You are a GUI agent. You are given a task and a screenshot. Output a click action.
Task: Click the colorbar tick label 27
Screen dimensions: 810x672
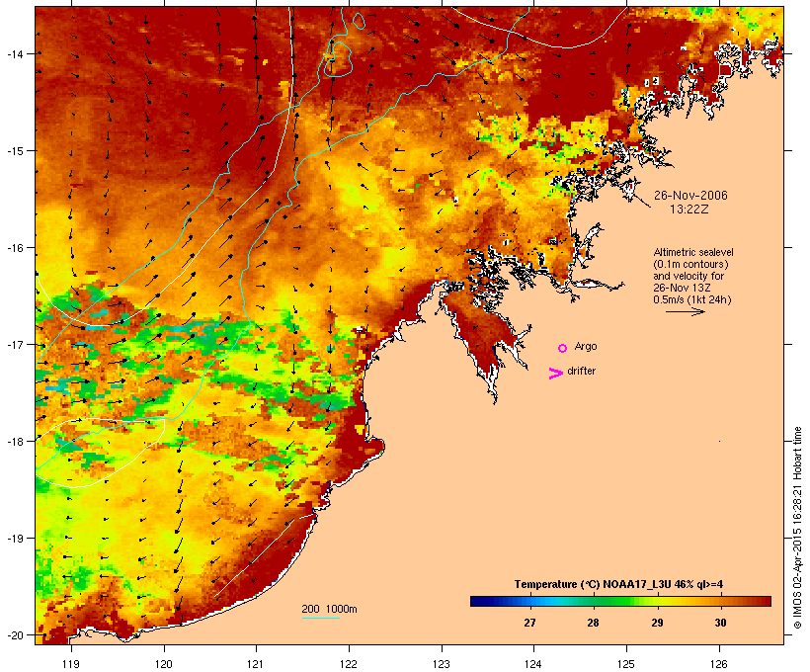(530, 623)
